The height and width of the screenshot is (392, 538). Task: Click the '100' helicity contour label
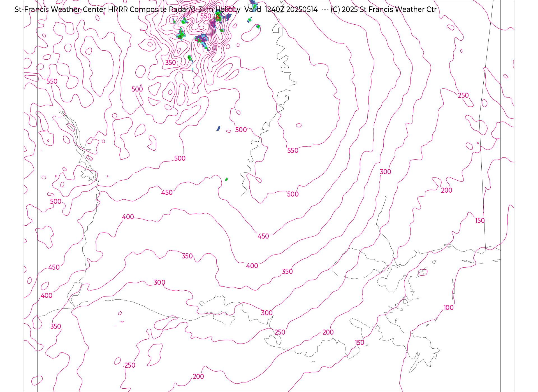click(448, 307)
